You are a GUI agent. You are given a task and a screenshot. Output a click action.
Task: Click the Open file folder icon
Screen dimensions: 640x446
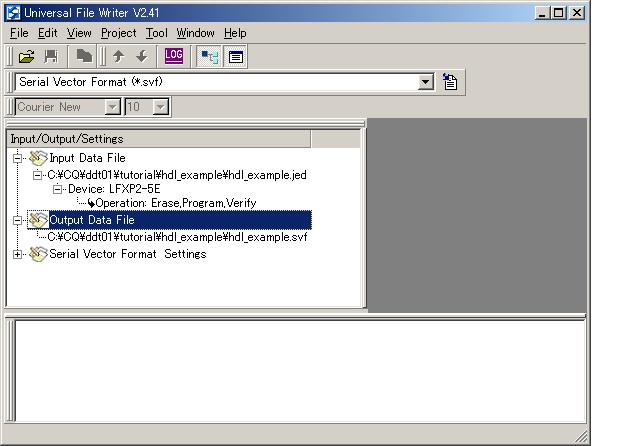coord(27,57)
